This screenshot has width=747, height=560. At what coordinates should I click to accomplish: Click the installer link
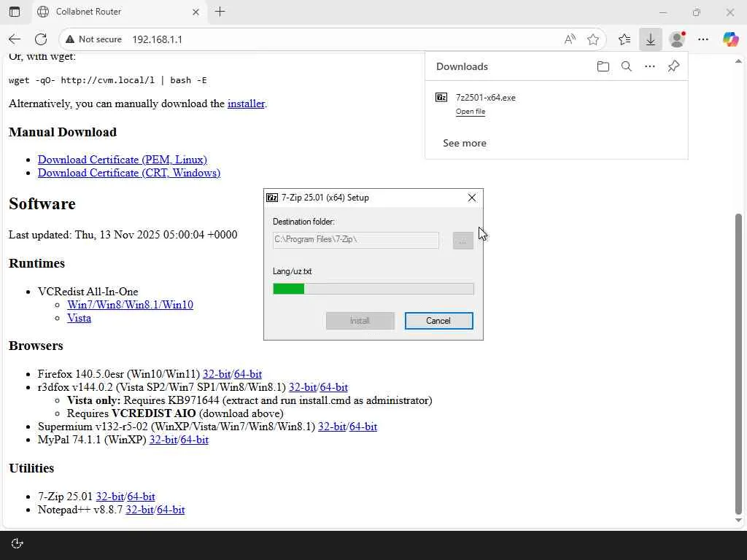tap(246, 104)
